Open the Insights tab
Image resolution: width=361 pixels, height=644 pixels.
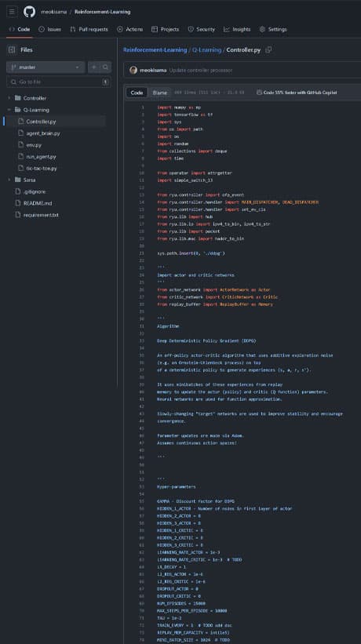(x=237, y=29)
